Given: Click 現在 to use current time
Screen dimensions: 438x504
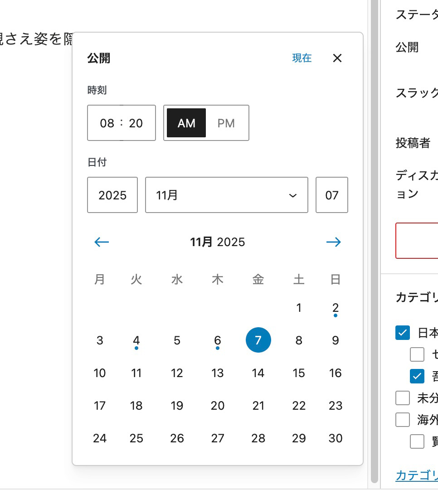Looking at the screenshot, I should 302,58.
